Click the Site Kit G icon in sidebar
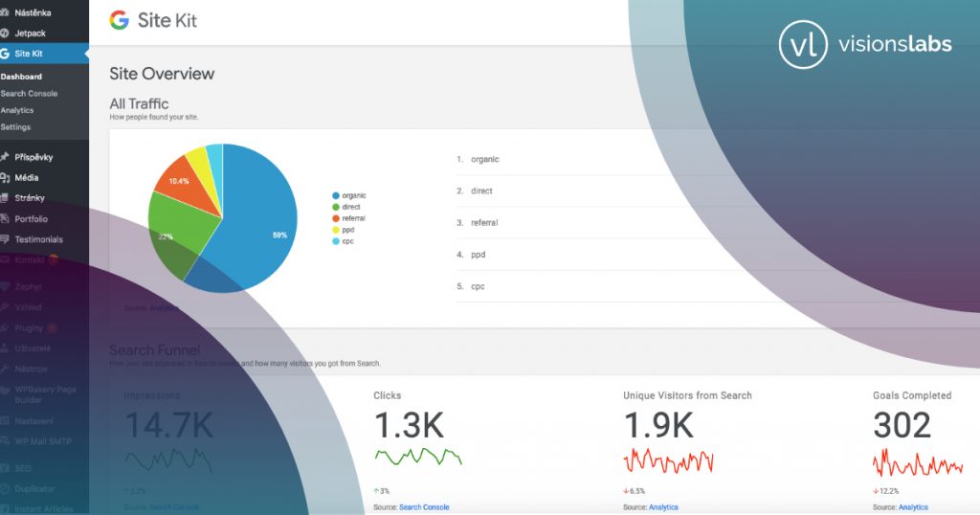The image size is (980, 515). [x=6, y=54]
